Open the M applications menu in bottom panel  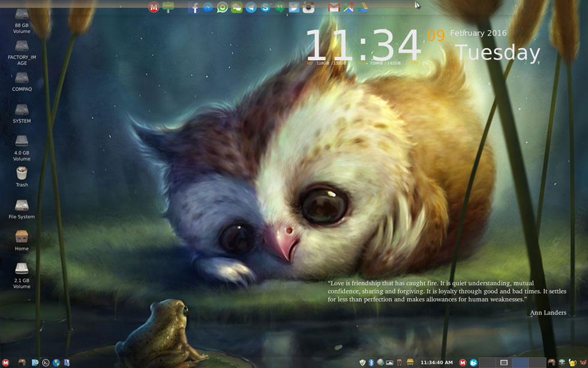pyautogui.click(x=5, y=363)
